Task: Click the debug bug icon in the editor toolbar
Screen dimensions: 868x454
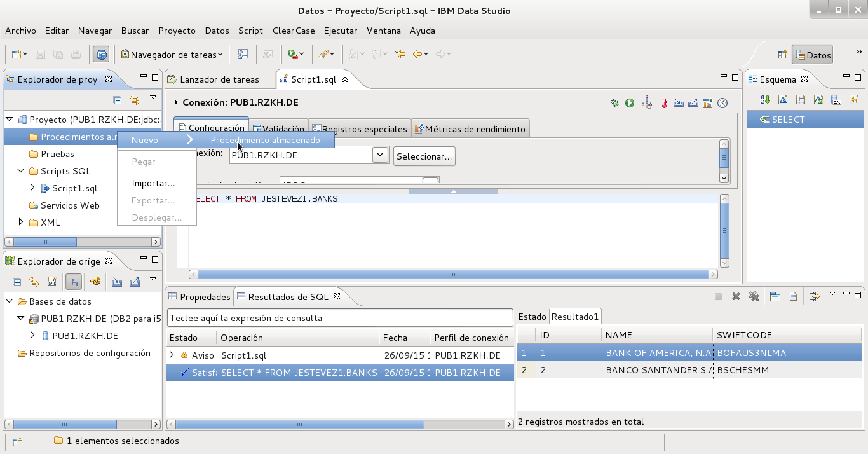Action: [x=615, y=103]
